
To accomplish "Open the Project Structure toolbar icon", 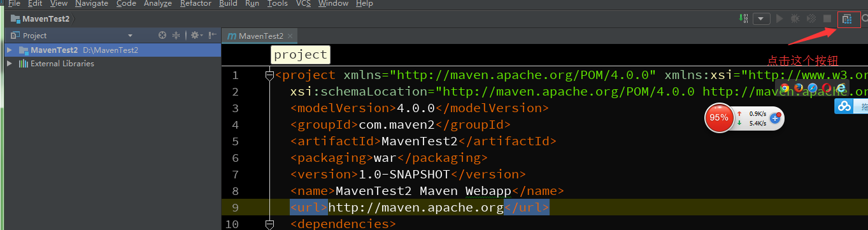I will coord(846,19).
